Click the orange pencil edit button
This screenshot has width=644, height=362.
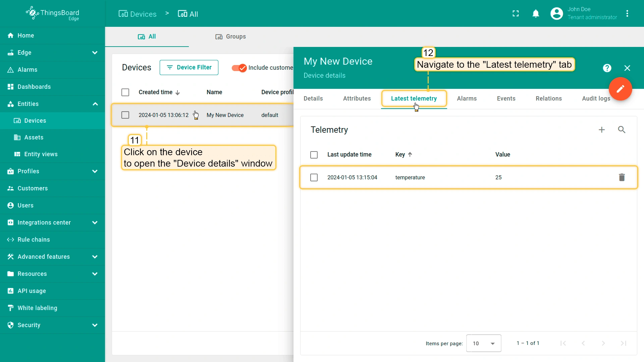620,89
